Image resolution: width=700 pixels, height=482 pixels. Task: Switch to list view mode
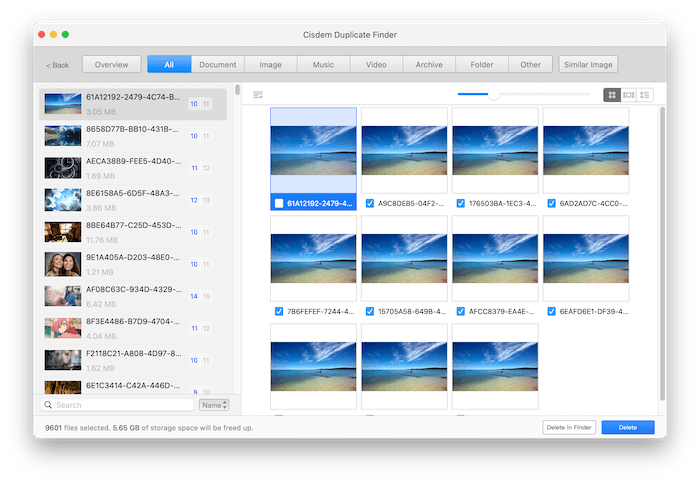[645, 95]
